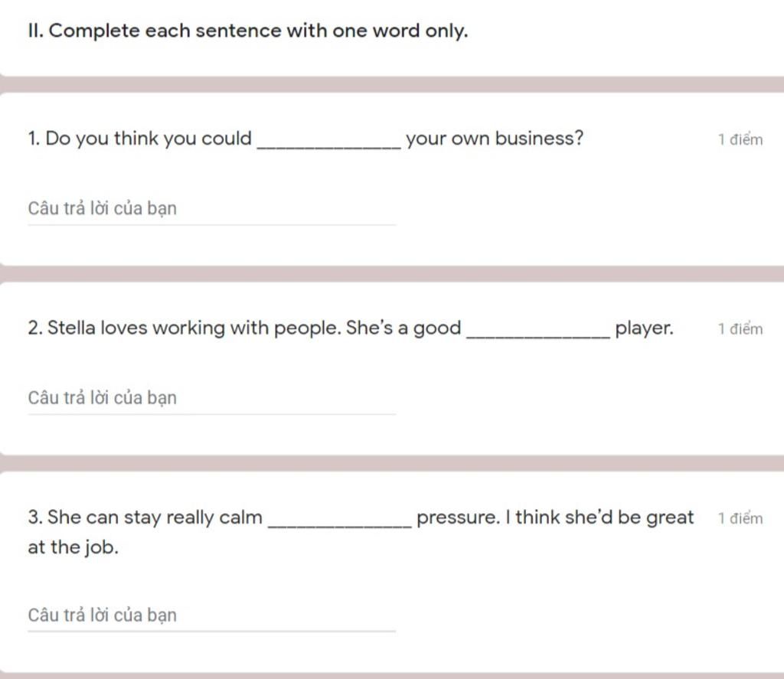The width and height of the screenshot is (784, 679).
Task: Click the heading 'II. Complete each sentence with one word only.'
Action: (x=248, y=31)
